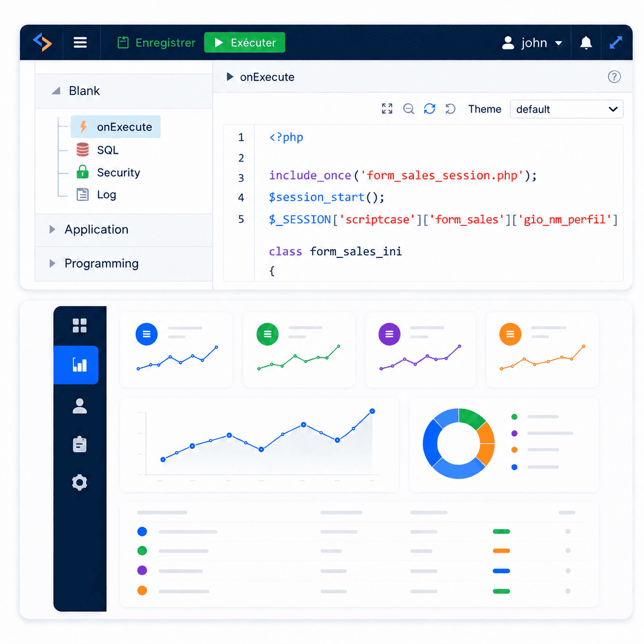Open the SQL tree item

[98, 150]
